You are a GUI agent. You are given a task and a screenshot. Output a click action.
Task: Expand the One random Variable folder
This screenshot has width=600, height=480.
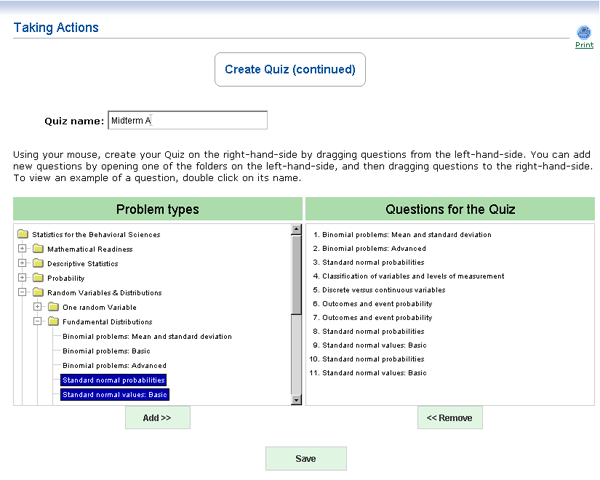[x=38, y=307]
